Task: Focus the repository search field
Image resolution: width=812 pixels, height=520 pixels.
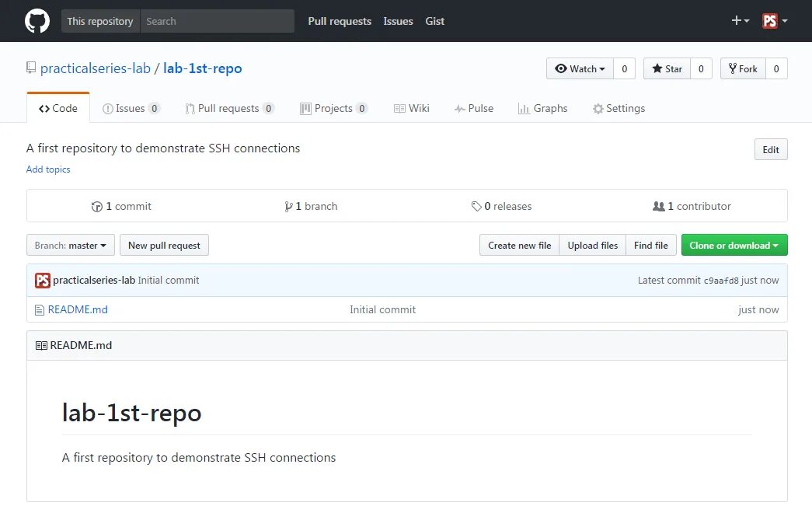Action: [218, 21]
